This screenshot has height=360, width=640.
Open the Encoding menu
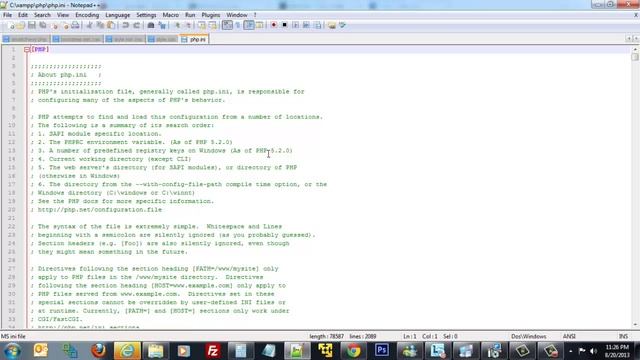click(x=87, y=15)
